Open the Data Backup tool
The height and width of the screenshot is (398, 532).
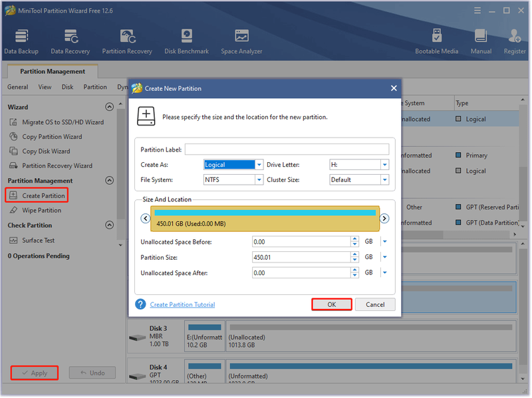click(x=21, y=42)
